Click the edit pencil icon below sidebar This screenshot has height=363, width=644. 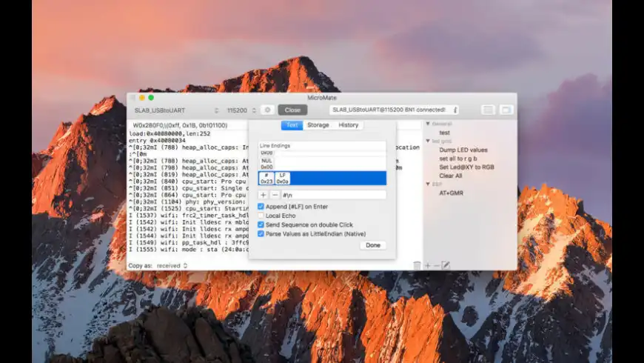tap(446, 265)
